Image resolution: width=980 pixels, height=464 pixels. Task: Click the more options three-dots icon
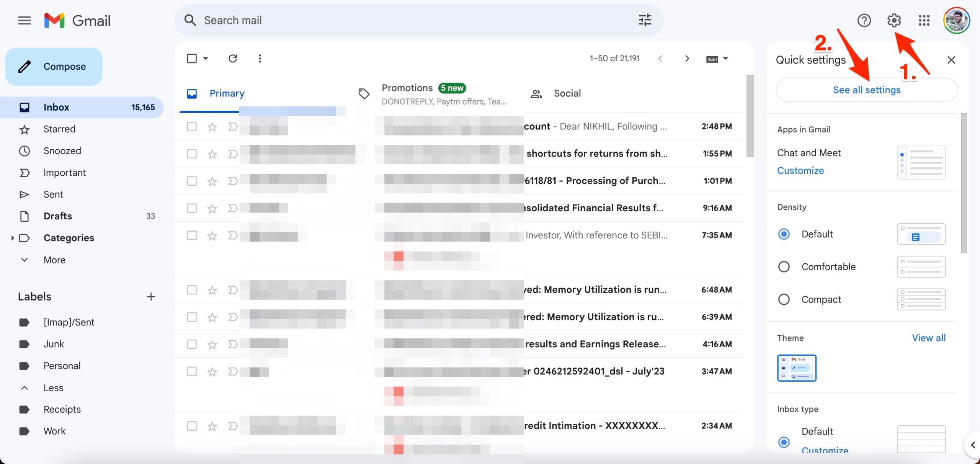click(x=260, y=58)
